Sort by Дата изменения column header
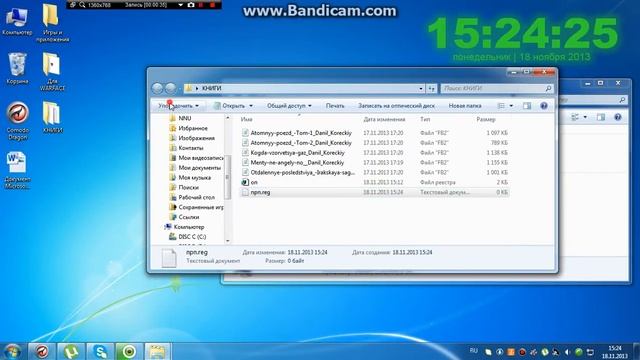 click(x=384, y=120)
